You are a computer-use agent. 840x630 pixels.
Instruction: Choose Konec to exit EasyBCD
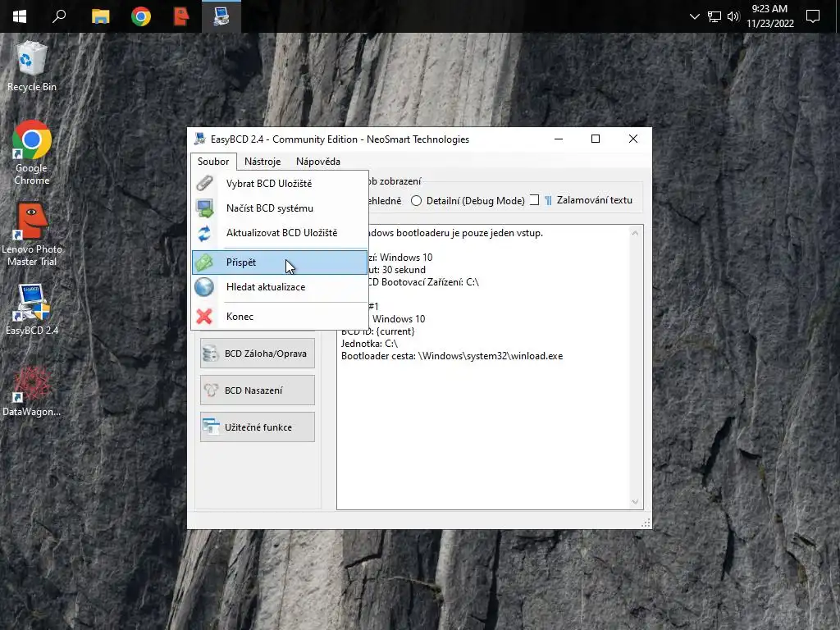point(280,317)
